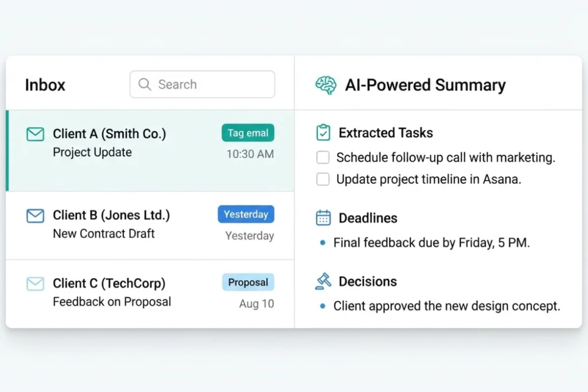The height and width of the screenshot is (392, 588).
Task: Click the Tag emal label on Client A
Action: tap(247, 133)
